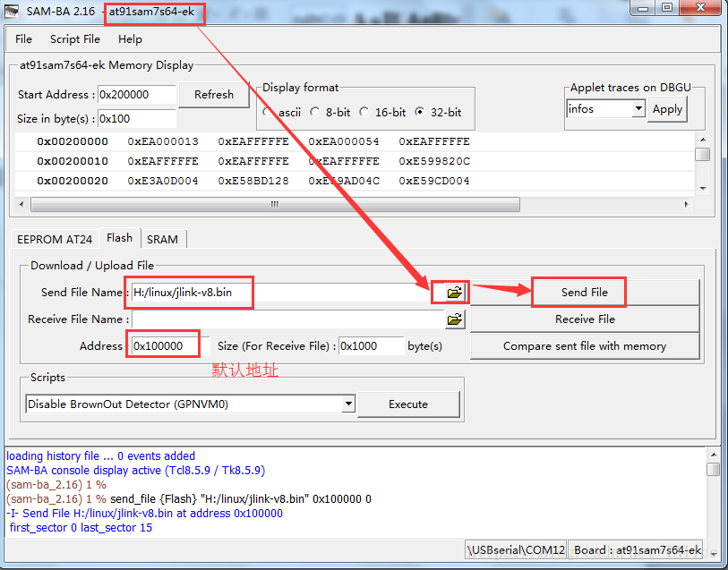Click memory value 0xE599820C
The image size is (728, 570).
pos(434,161)
